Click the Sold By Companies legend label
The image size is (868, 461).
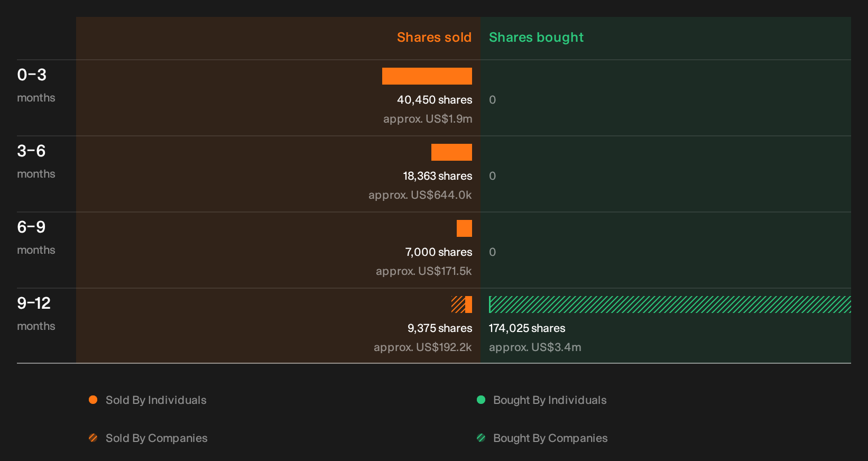click(156, 438)
